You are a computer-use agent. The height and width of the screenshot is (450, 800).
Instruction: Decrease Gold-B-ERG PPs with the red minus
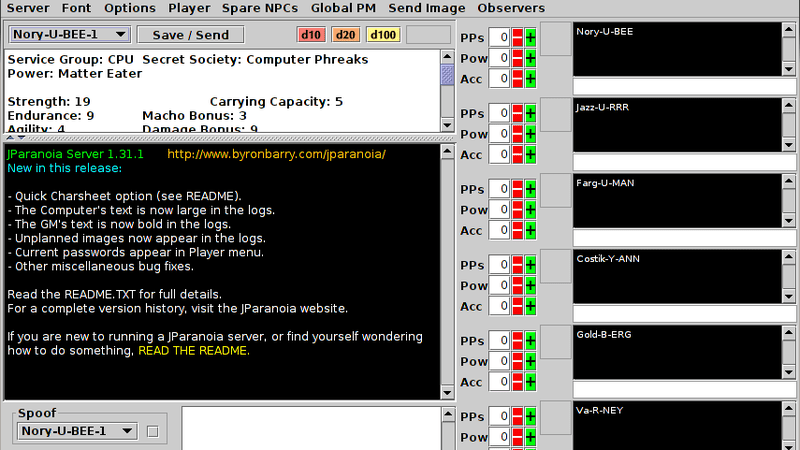click(x=517, y=341)
